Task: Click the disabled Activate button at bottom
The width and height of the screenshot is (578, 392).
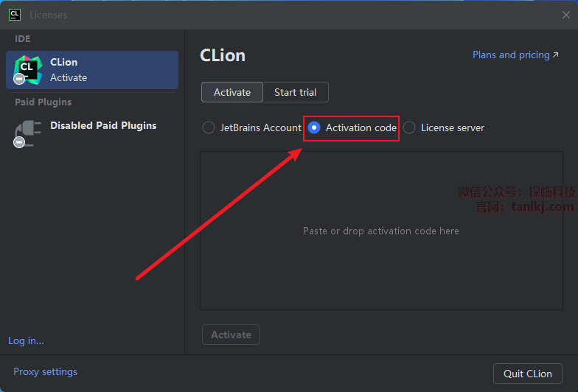Action: point(231,335)
